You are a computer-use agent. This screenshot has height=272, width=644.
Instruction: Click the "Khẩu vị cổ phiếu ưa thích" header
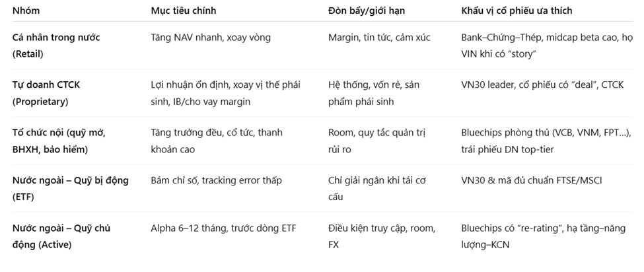point(517,11)
